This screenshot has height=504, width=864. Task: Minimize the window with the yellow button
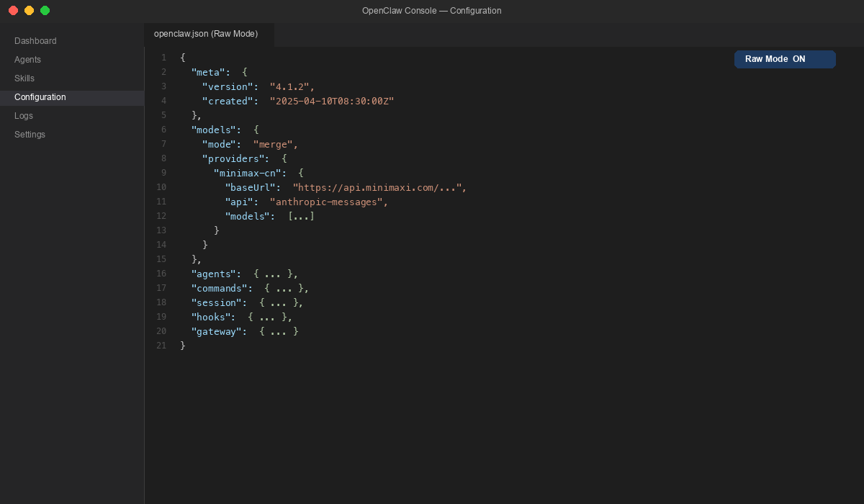tap(29, 11)
